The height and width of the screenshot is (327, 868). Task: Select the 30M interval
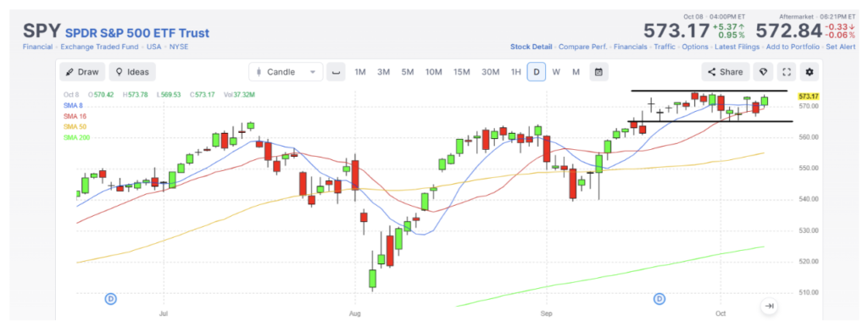click(x=490, y=72)
